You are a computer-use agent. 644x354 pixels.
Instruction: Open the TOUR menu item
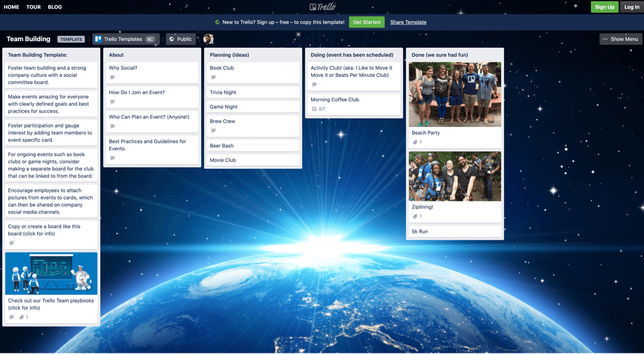tap(33, 7)
